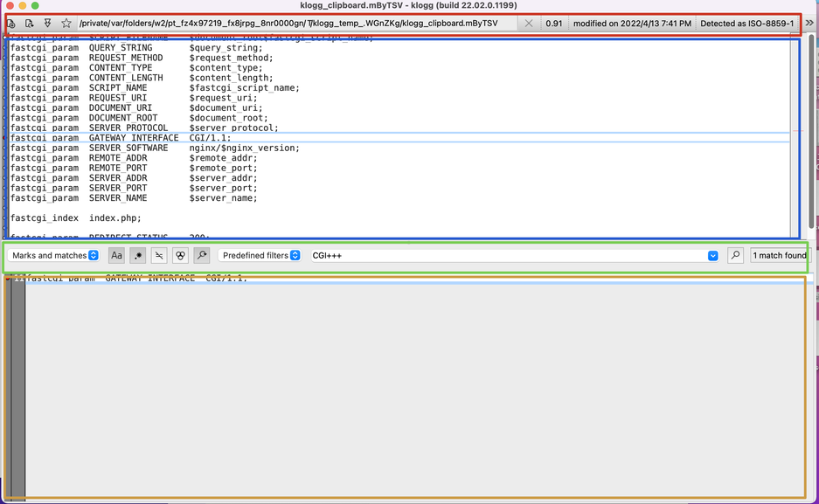Viewport: 819px width, 504px height.
Task: Toggle the regular expression asterisk button
Action: tap(138, 256)
